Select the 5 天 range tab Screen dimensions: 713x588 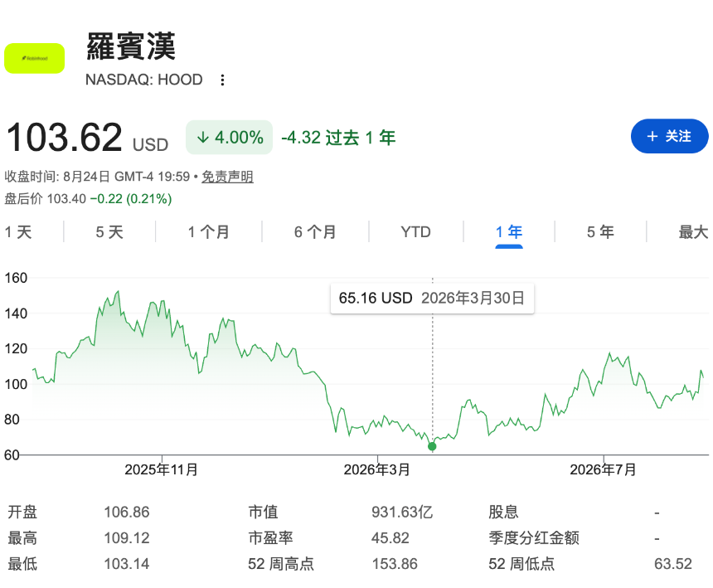click(x=109, y=232)
